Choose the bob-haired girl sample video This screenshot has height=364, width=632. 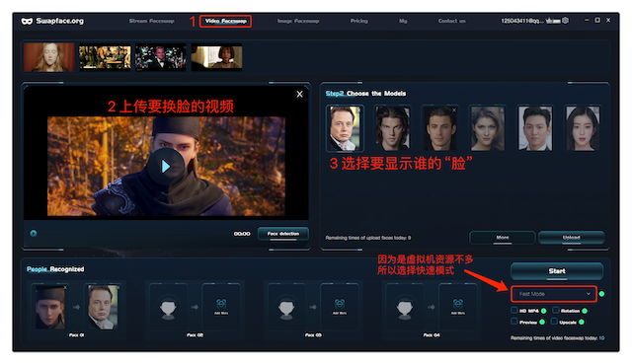tap(216, 57)
